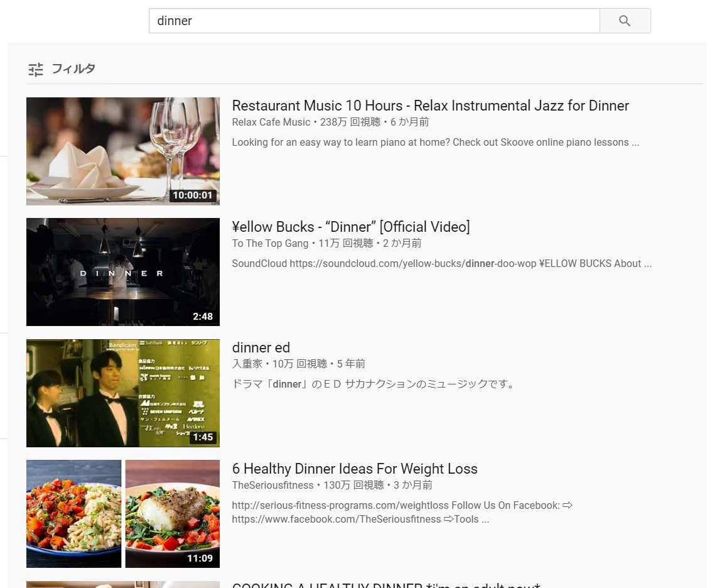Click the '2 か月前' upload date

pyautogui.click(x=402, y=243)
